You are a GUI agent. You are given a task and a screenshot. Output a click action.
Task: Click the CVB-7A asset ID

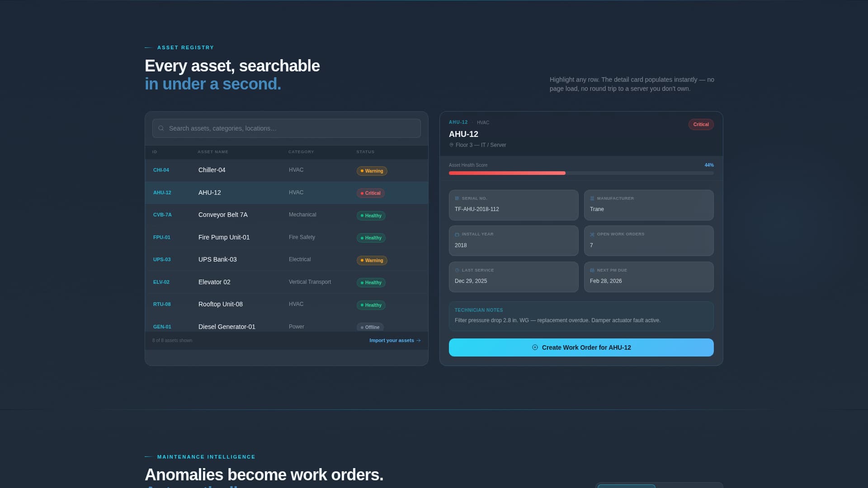pyautogui.click(x=162, y=215)
